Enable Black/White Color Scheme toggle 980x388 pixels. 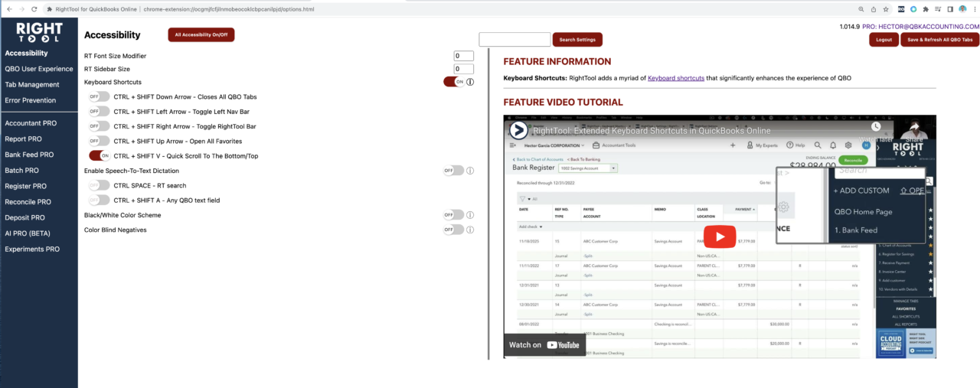pos(453,215)
